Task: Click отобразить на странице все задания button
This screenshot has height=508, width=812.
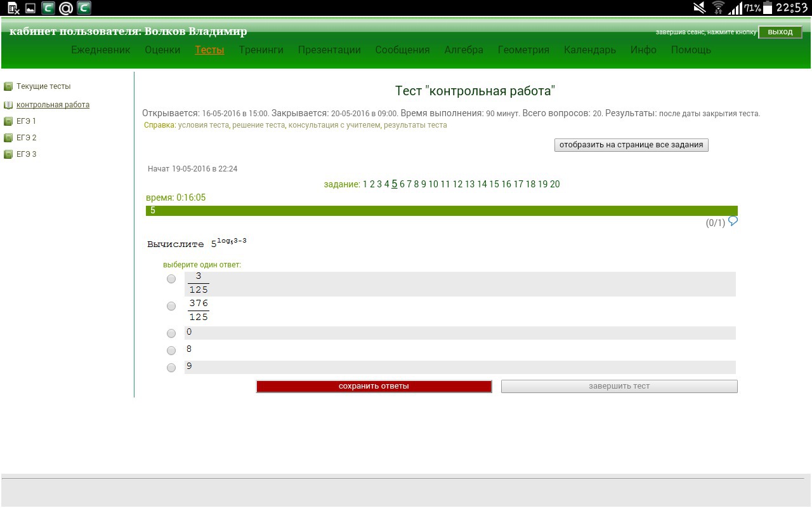Action: pyautogui.click(x=631, y=145)
